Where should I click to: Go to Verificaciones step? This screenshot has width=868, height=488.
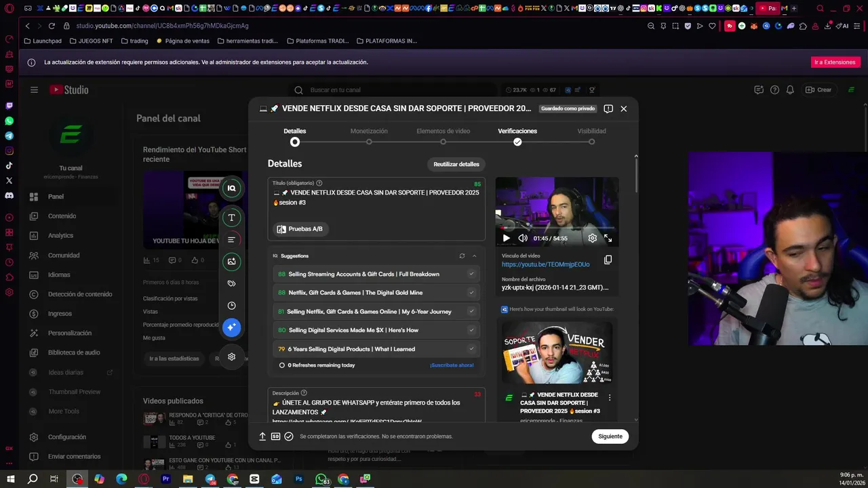tap(517, 136)
